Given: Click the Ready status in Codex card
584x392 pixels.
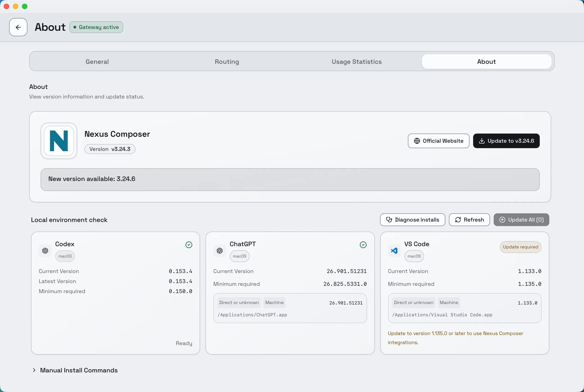Looking at the screenshot, I should pyautogui.click(x=184, y=343).
